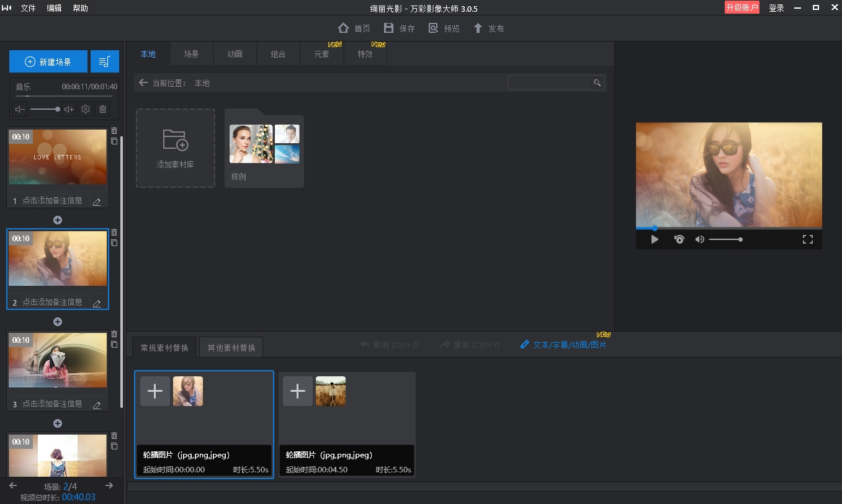Increase music volume with speaker plus icon
This screenshot has width=842, height=504.
[69, 109]
